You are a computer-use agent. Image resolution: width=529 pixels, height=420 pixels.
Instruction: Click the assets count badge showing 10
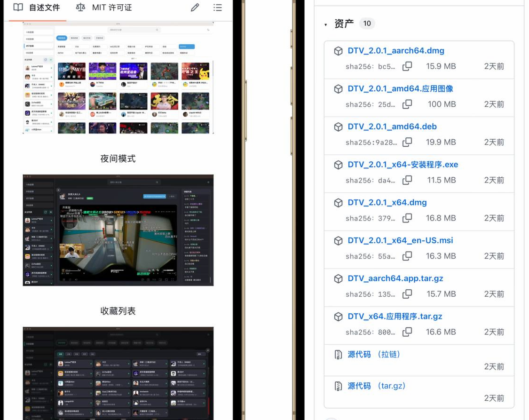tap(367, 24)
